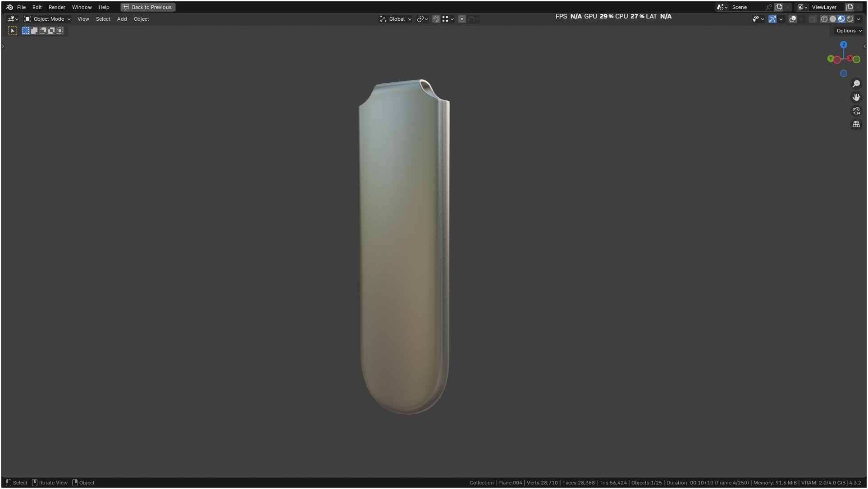Open the Add menu
This screenshot has height=489, width=868.
click(122, 19)
